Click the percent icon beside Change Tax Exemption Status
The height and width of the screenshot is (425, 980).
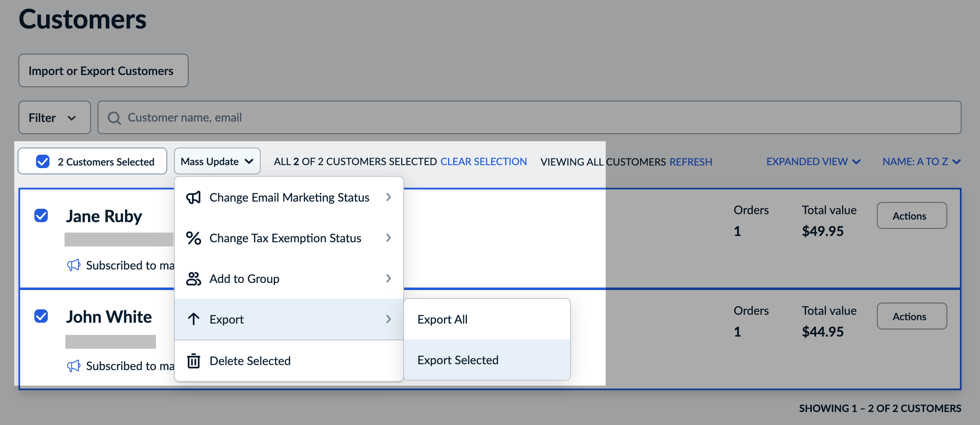click(194, 238)
